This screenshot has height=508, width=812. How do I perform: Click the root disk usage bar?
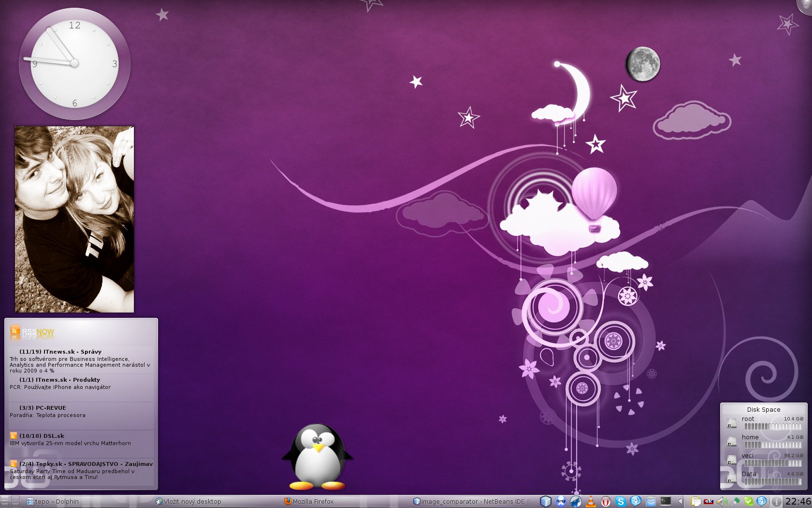click(772, 427)
